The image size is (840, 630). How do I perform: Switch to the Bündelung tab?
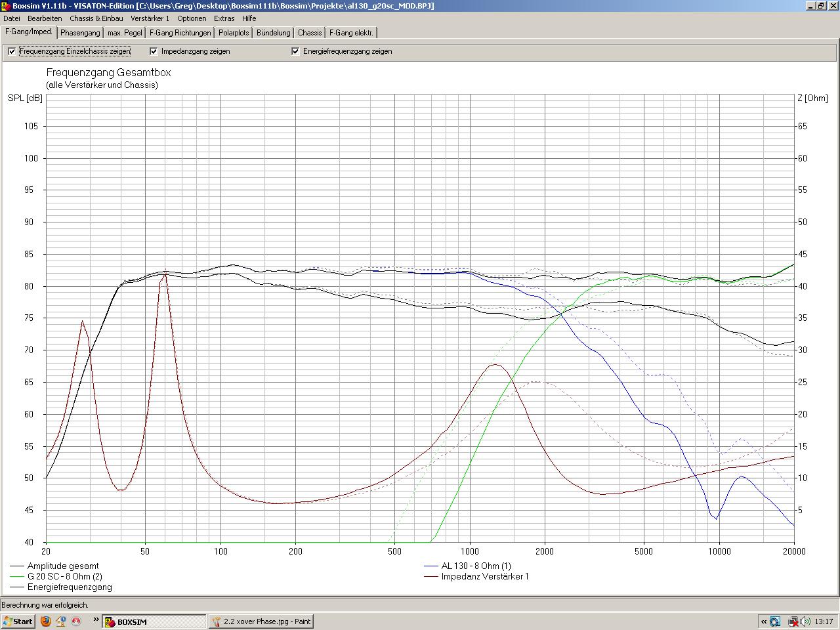274,33
